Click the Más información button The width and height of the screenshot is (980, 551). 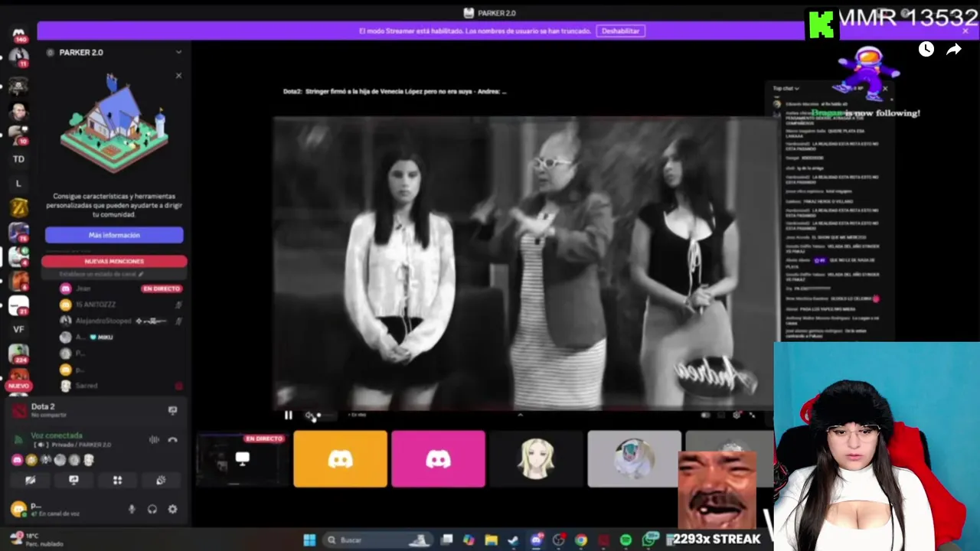point(114,235)
